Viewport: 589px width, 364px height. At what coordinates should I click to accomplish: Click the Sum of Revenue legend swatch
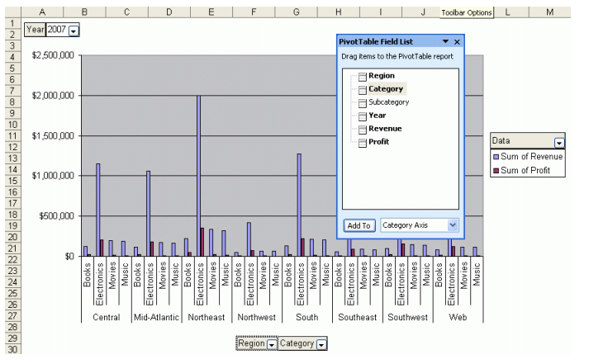pos(496,157)
